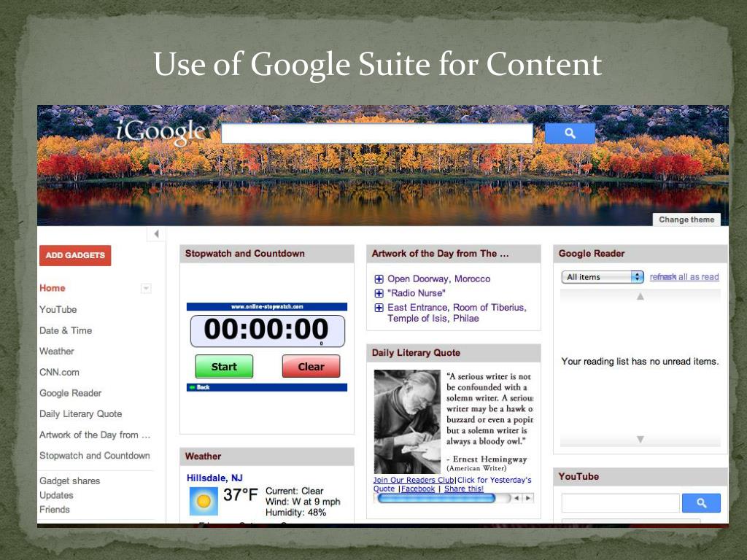Click the ADD GADGETS button
Image resolution: width=747 pixels, height=560 pixels.
coord(75,256)
